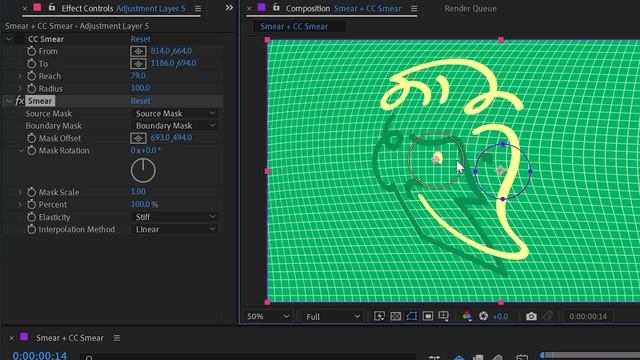The image size is (640, 360).
Task: Click Radius value 100.0
Action: [x=140, y=88]
